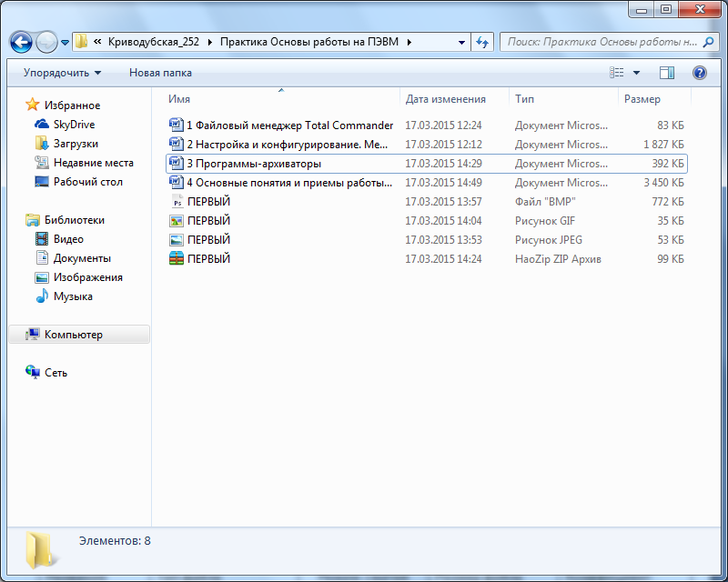This screenshot has width=728, height=582.
Task: Open Рабочий стол in favorites
Action: tap(87, 182)
